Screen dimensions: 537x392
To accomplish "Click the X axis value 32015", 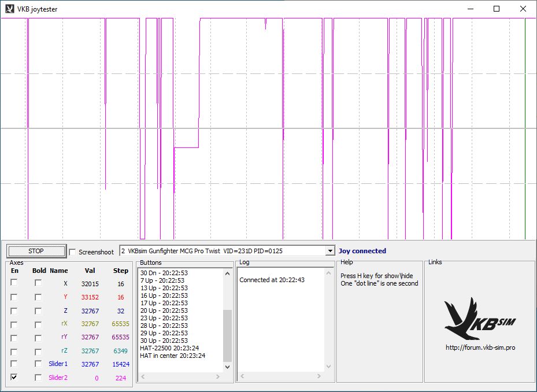I will click(x=90, y=284).
